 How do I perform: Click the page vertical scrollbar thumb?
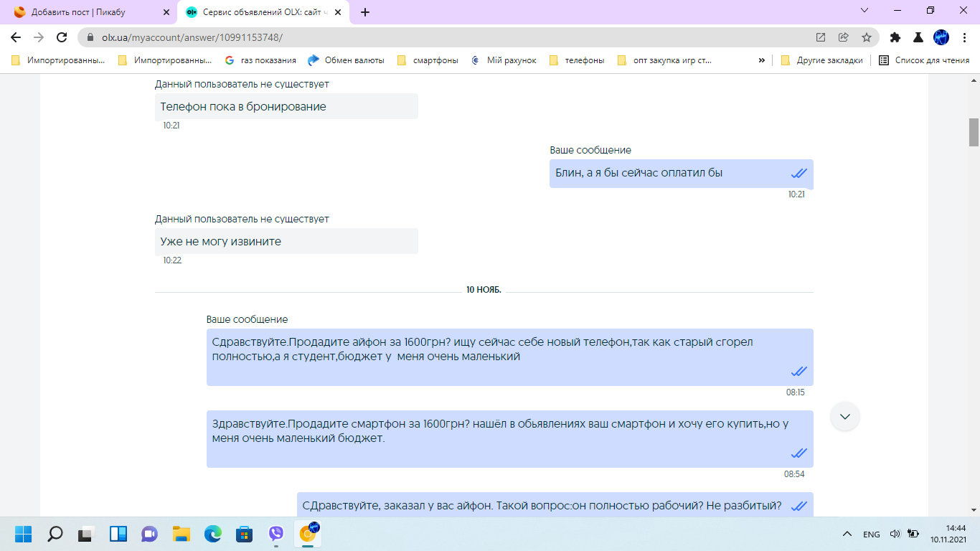point(974,132)
